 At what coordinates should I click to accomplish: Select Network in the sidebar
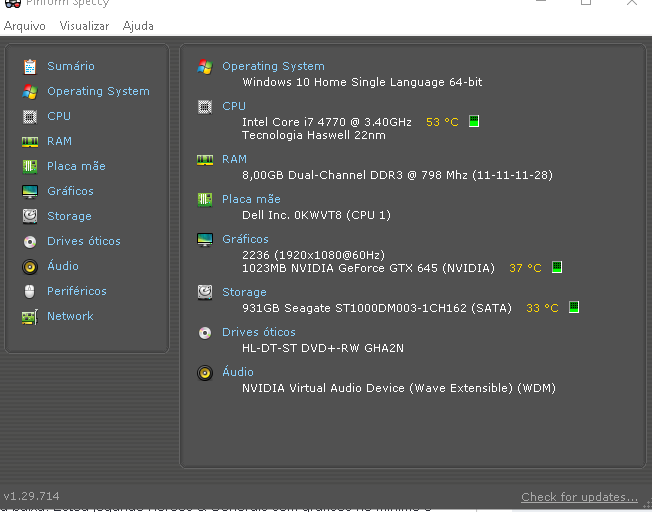point(70,316)
